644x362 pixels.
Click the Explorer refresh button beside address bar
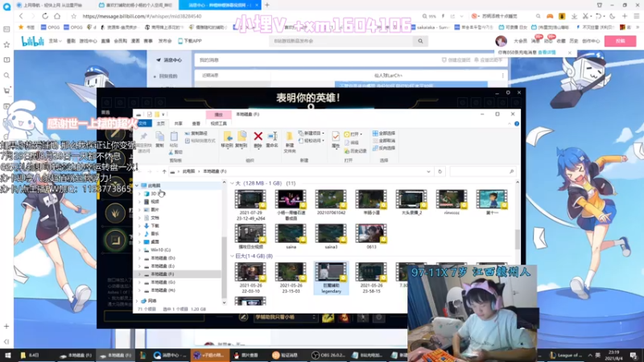440,171
